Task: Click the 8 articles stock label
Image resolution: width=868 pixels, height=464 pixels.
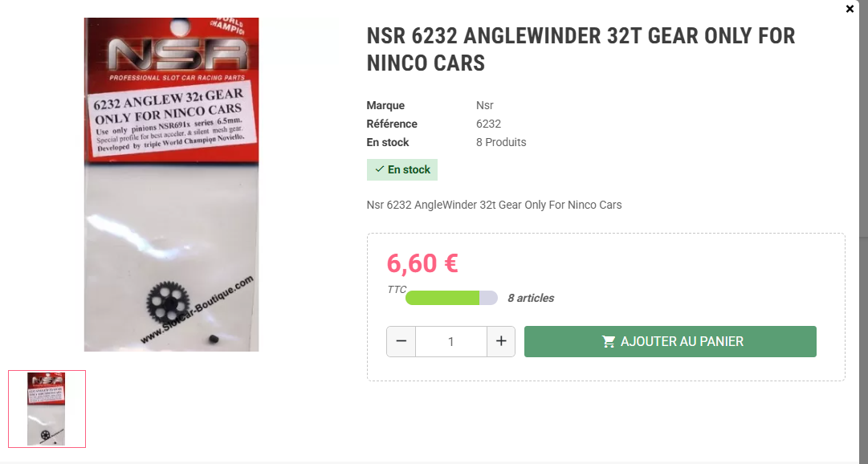Action: (x=531, y=298)
